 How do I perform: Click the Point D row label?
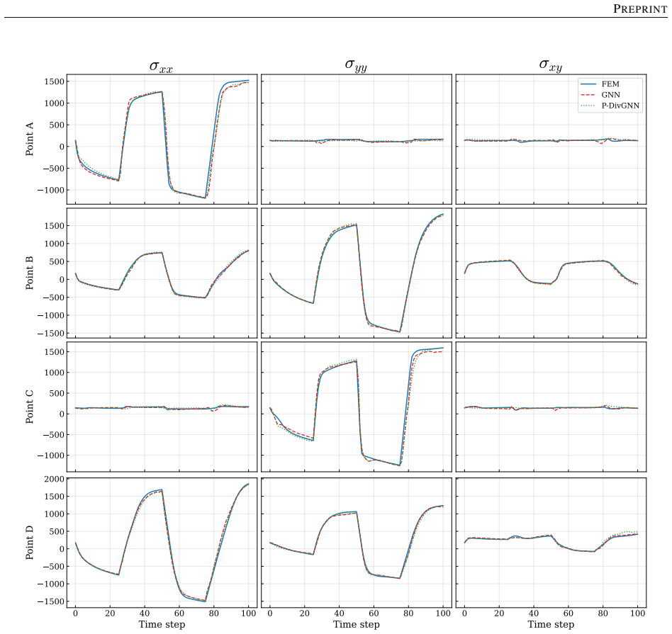(29, 543)
